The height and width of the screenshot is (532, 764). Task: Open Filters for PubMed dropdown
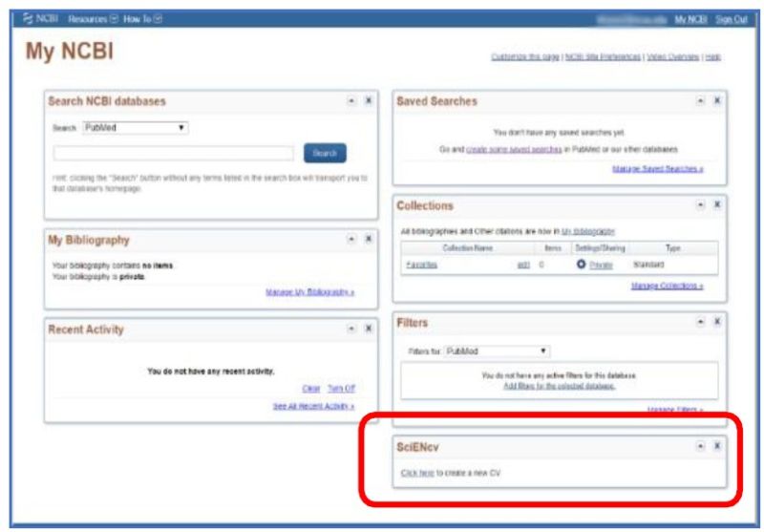(497, 351)
